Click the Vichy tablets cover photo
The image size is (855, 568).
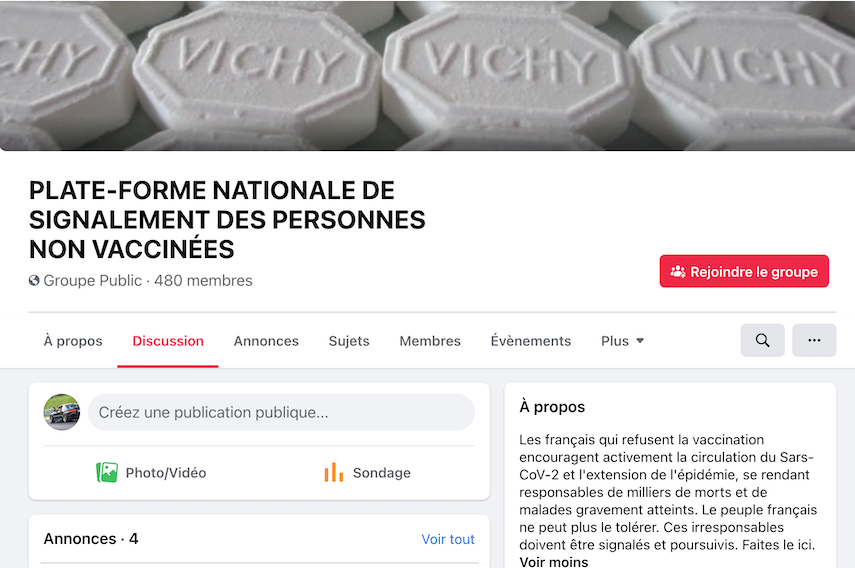pos(427,75)
